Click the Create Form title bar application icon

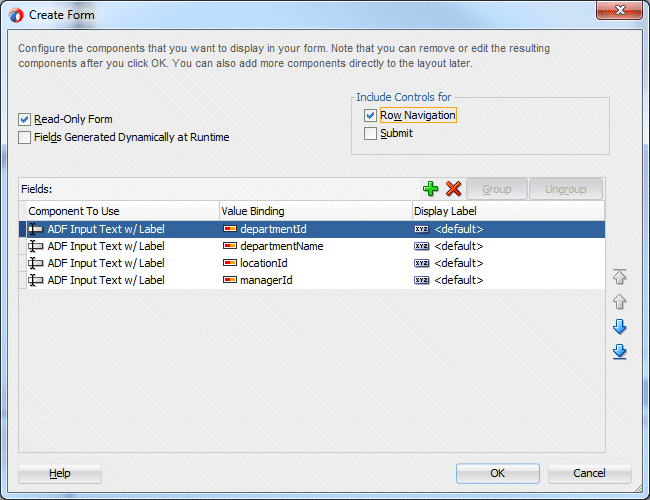(16, 15)
